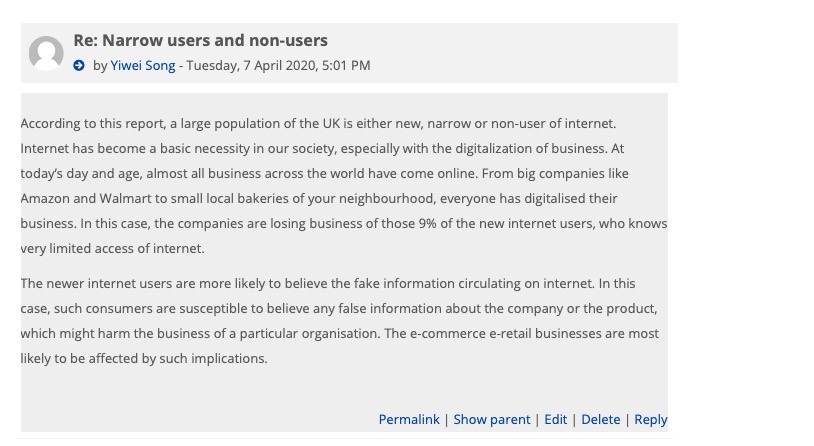Image resolution: width=814 pixels, height=446 pixels.
Task: Open Yiwei Song's profile link
Action: click(142, 66)
